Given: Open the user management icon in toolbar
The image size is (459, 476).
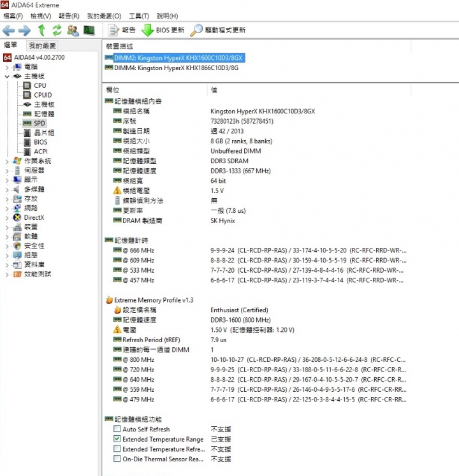Looking at the screenshot, I should point(73,31).
